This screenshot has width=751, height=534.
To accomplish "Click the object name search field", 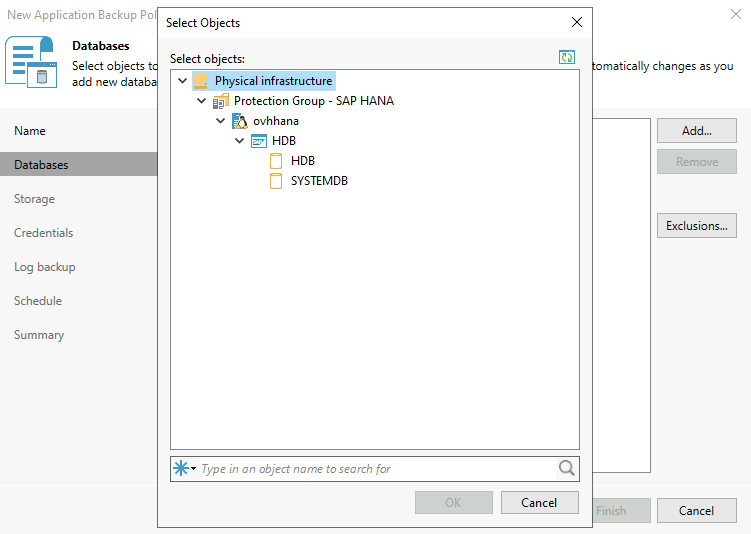I will pyautogui.click(x=375, y=468).
